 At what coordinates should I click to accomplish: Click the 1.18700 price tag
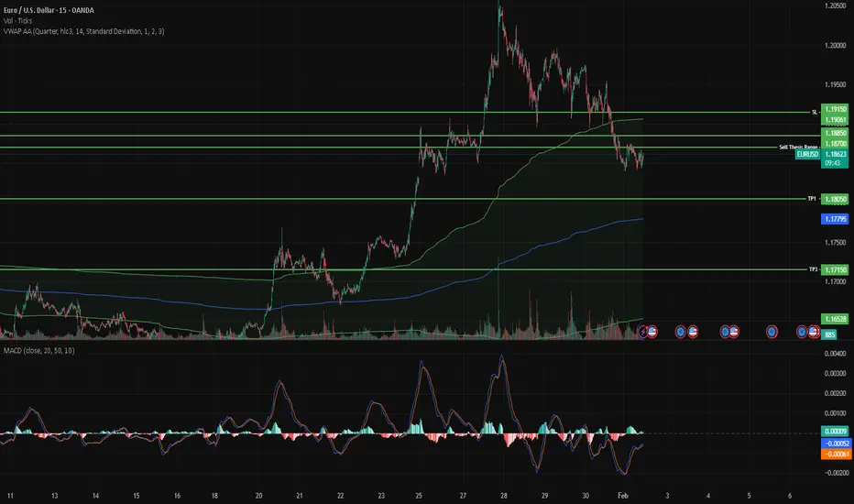835,144
